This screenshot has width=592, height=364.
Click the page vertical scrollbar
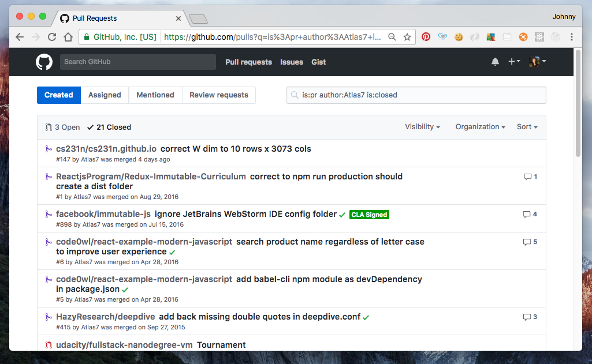pos(578,103)
